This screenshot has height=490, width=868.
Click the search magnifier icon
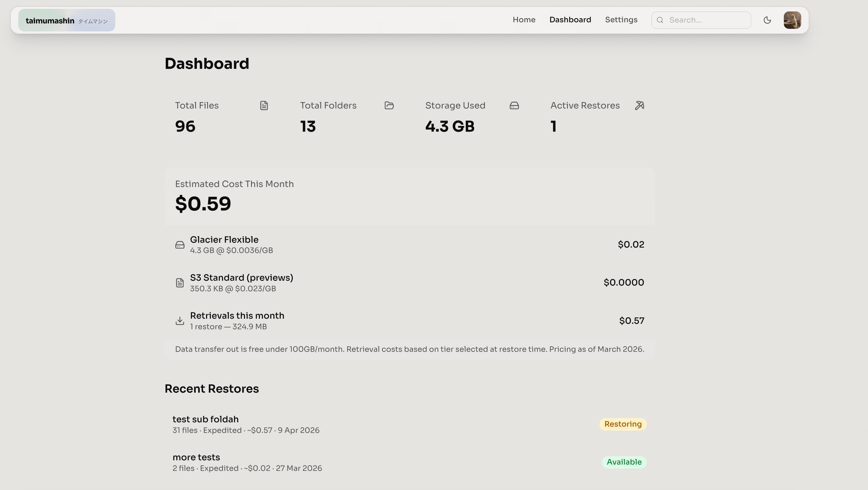pyautogui.click(x=660, y=20)
